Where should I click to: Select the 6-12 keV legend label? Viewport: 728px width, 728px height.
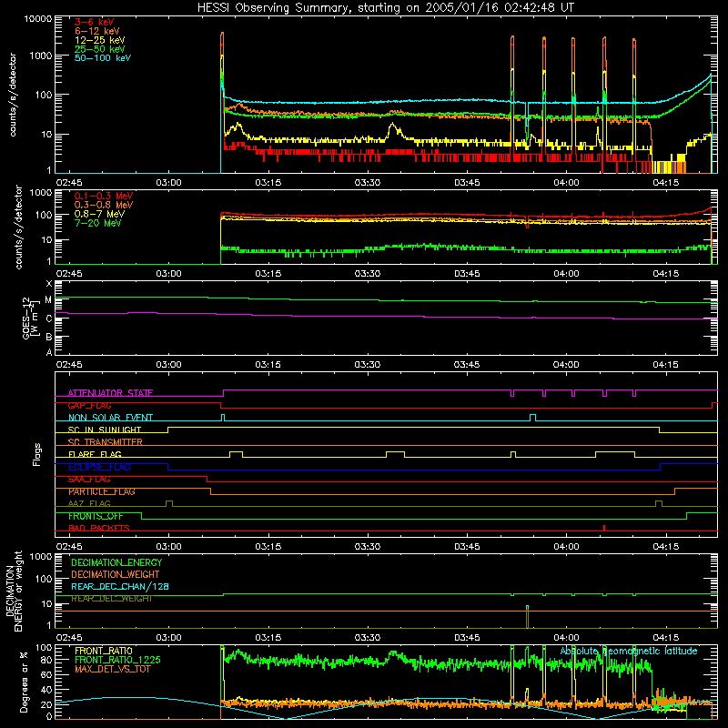click(x=97, y=31)
